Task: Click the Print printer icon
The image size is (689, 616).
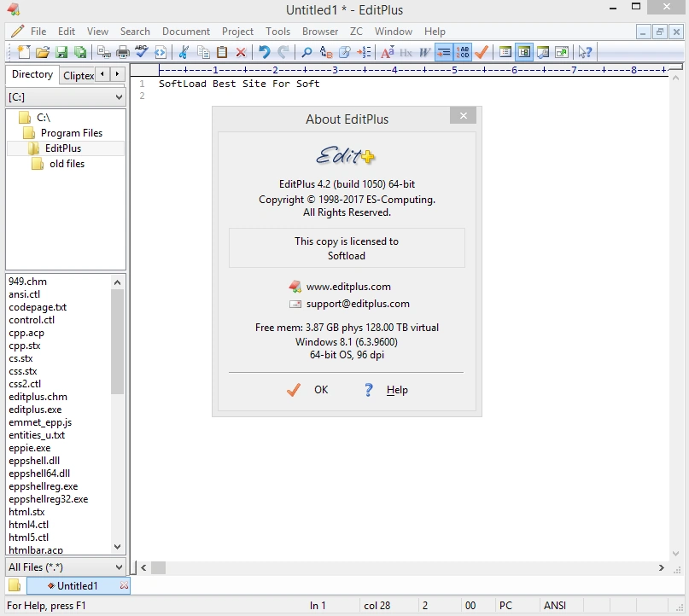Action: coord(123,52)
